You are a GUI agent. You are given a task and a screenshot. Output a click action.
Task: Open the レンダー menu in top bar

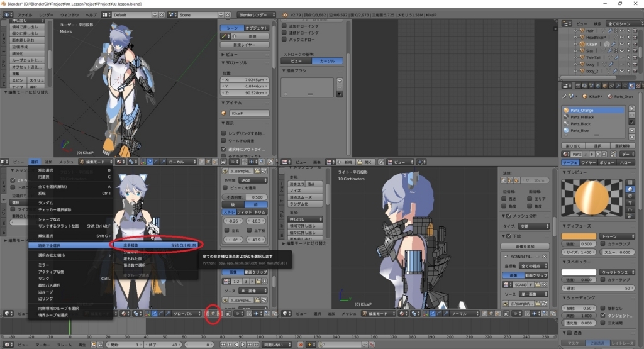(x=46, y=15)
